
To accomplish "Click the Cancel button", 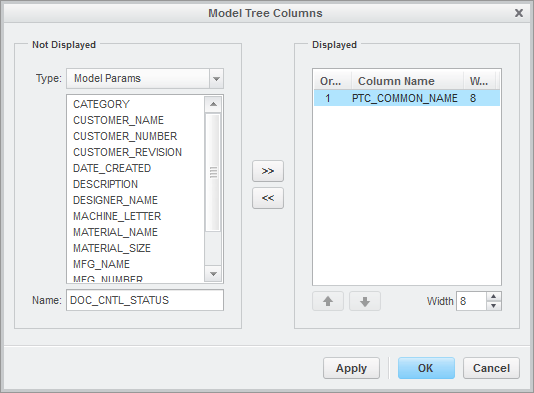I will pos(491,368).
